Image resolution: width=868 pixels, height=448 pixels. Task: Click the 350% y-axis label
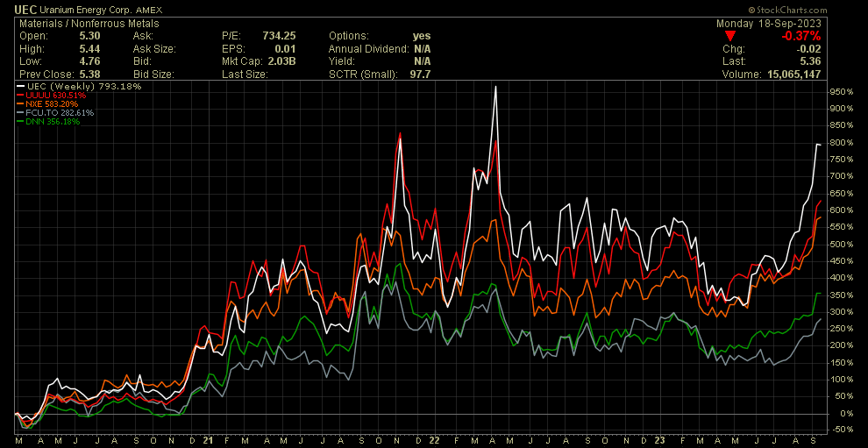pos(843,295)
